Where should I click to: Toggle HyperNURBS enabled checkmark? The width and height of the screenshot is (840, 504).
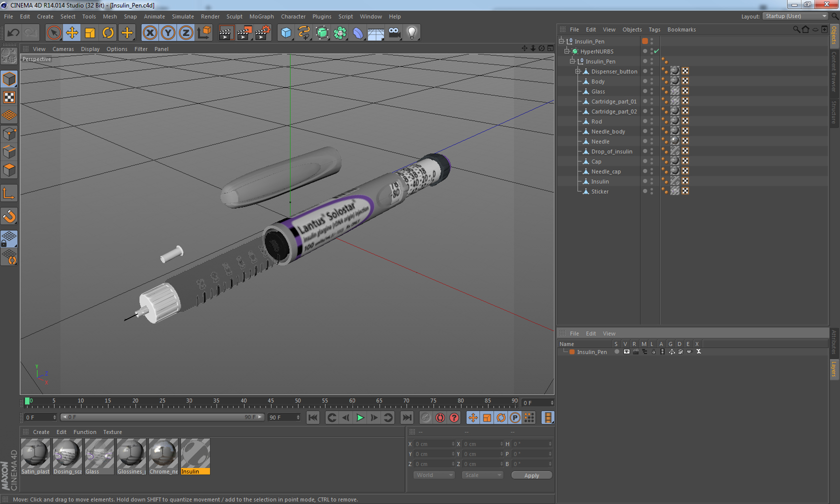(x=656, y=51)
